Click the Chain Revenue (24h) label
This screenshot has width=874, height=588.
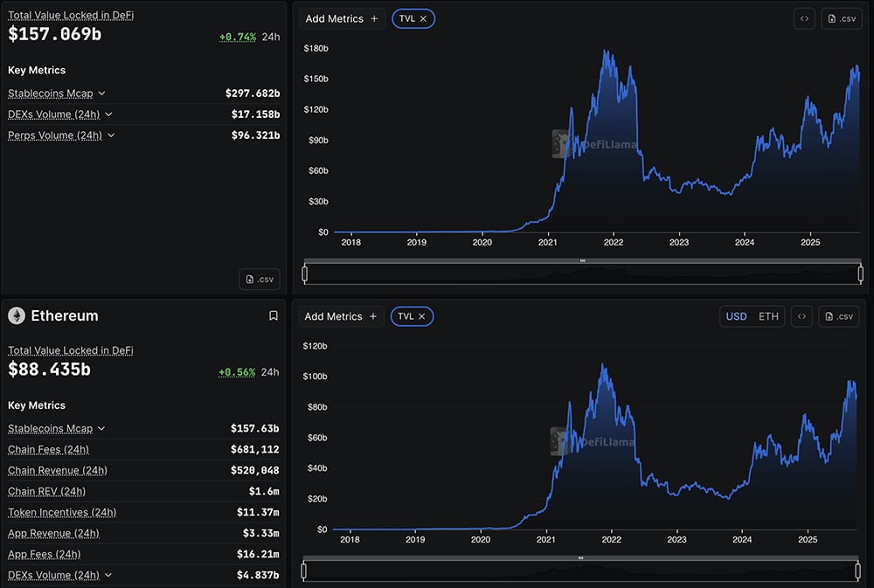[58, 470]
